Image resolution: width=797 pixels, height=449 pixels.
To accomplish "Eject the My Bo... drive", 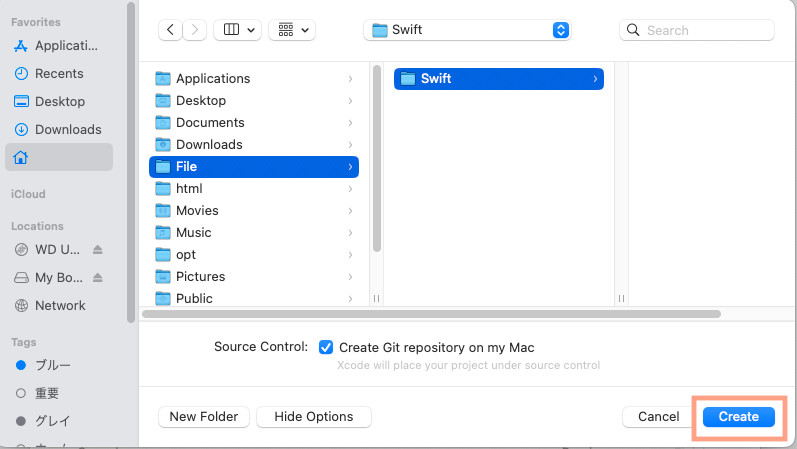I will point(98,277).
